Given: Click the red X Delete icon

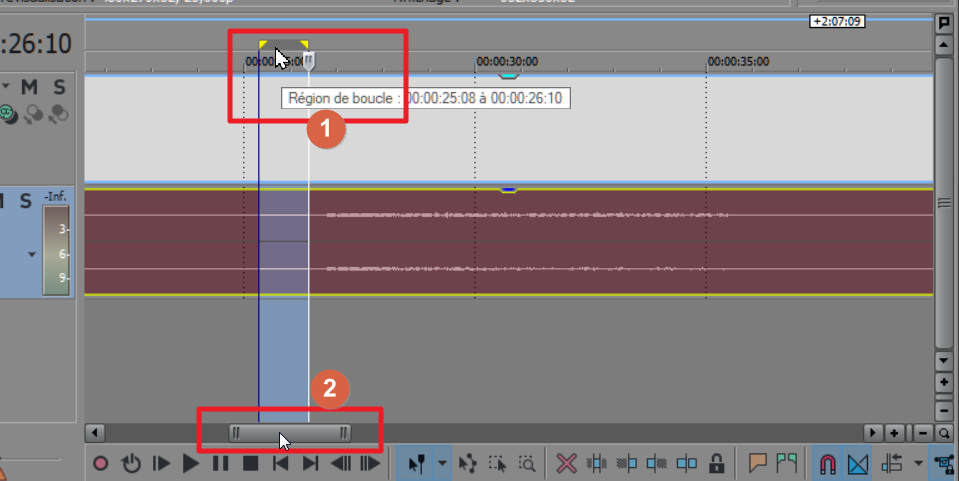Looking at the screenshot, I should pos(566,463).
